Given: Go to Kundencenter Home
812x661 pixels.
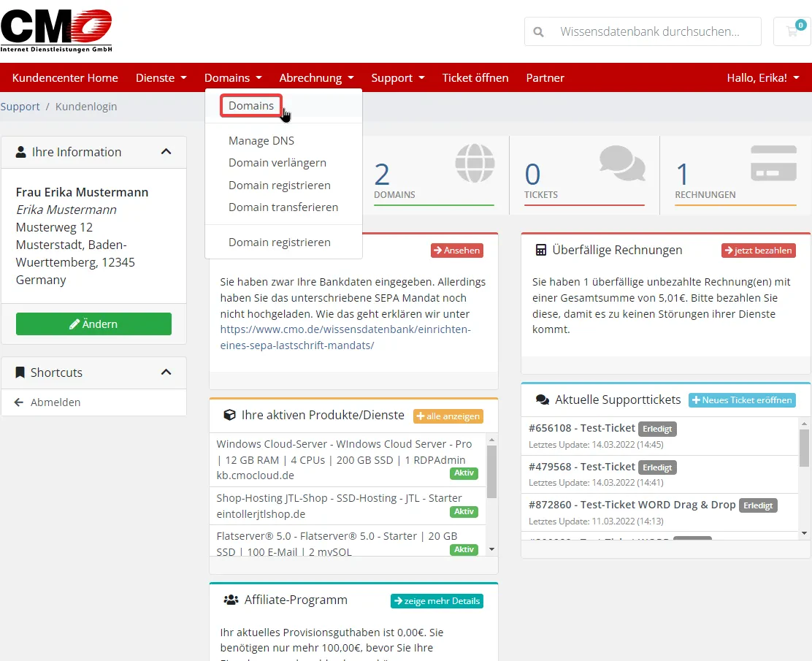Looking at the screenshot, I should 65,77.
